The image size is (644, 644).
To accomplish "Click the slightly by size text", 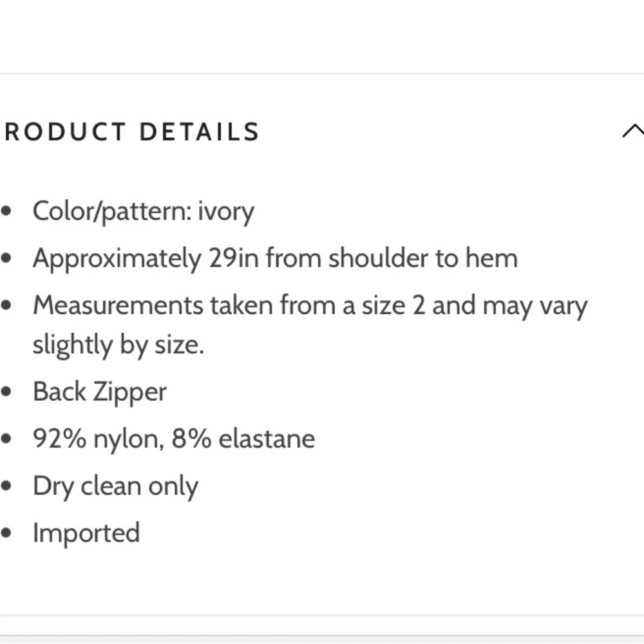I will point(118,345).
